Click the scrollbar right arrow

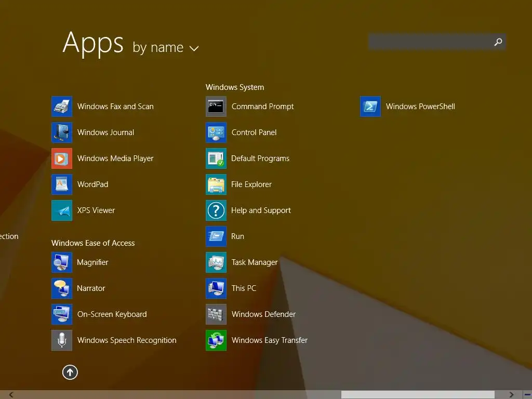[511, 395]
